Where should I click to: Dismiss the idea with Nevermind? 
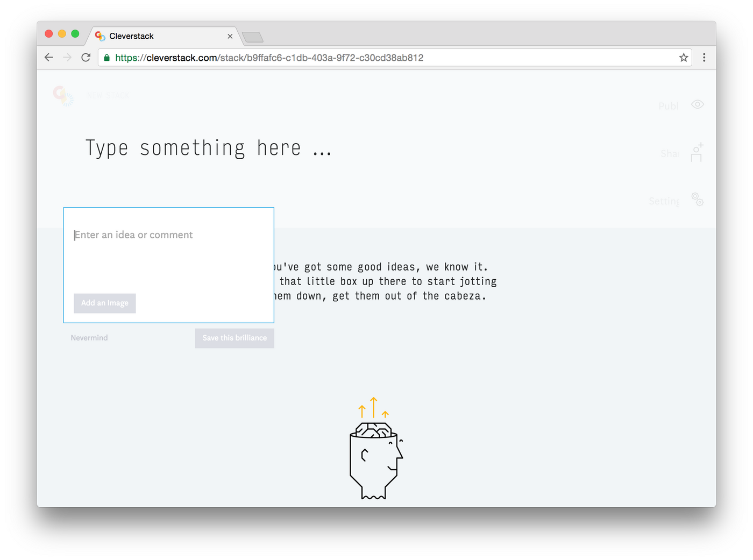pos(89,338)
